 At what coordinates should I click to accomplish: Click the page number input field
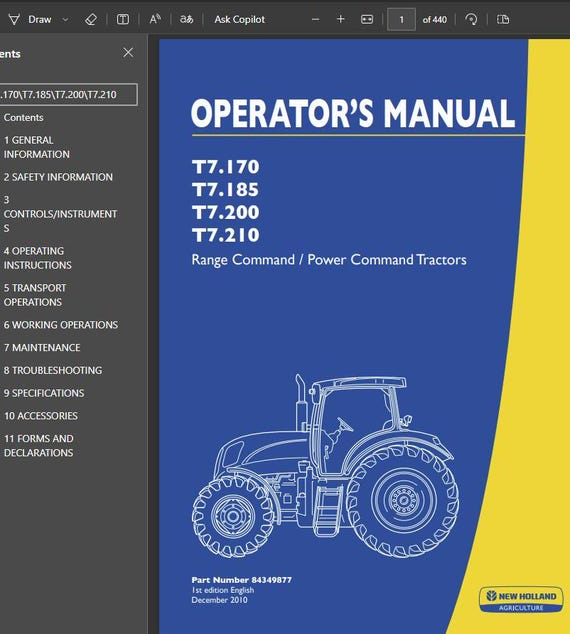pyautogui.click(x=401, y=19)
